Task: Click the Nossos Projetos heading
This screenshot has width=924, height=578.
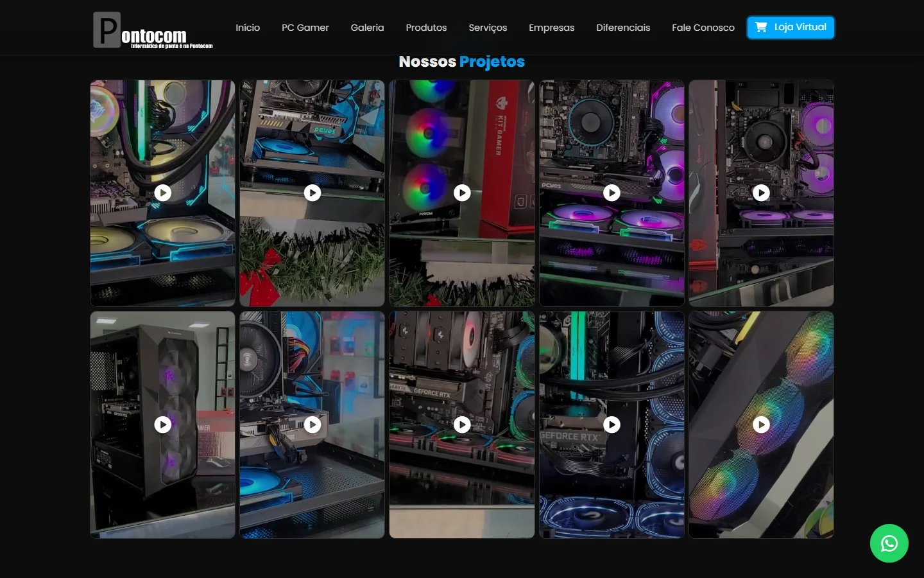Action: coord(462,62)
